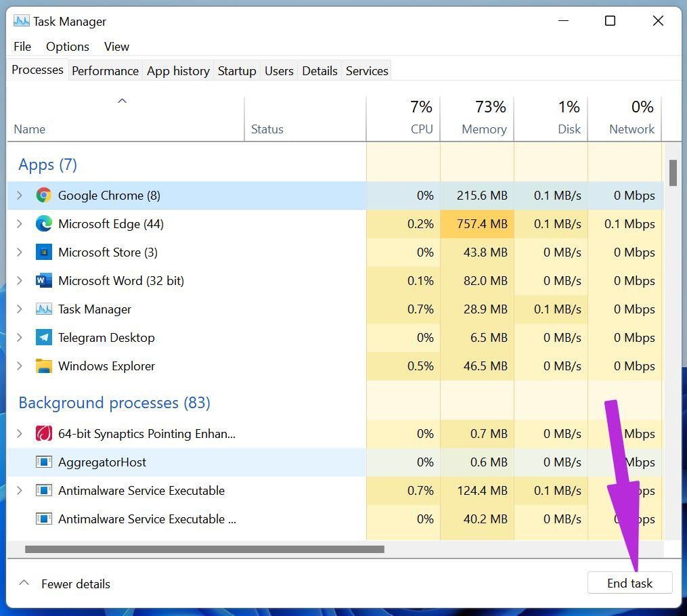Expand the Task Manager process row
Viewport: 687px width, 616px height.
19,309
